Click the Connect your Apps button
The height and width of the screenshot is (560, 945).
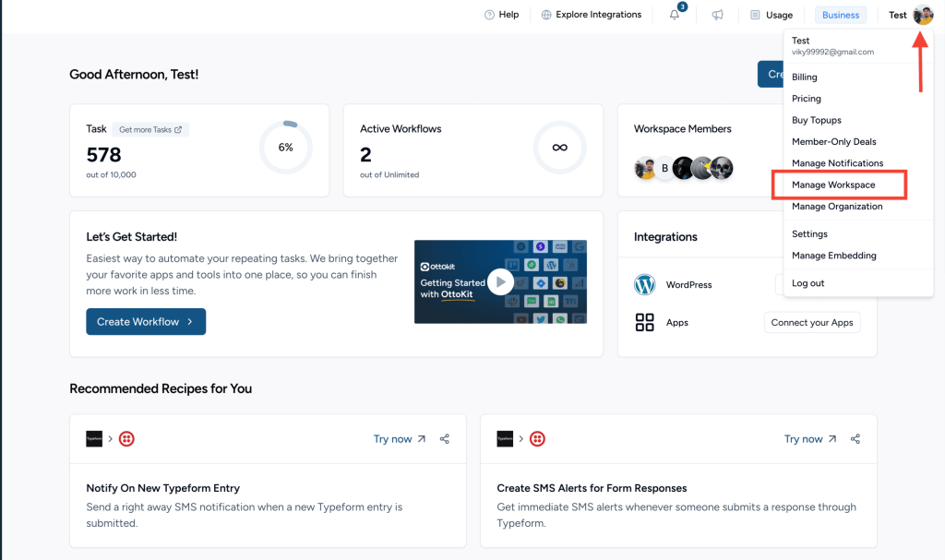coord(812,323)
